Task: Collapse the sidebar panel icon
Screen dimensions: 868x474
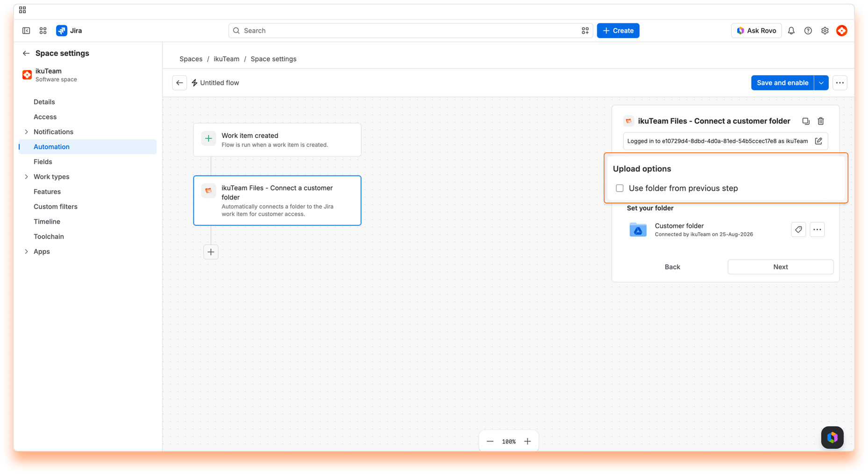Action: [26, 30]
